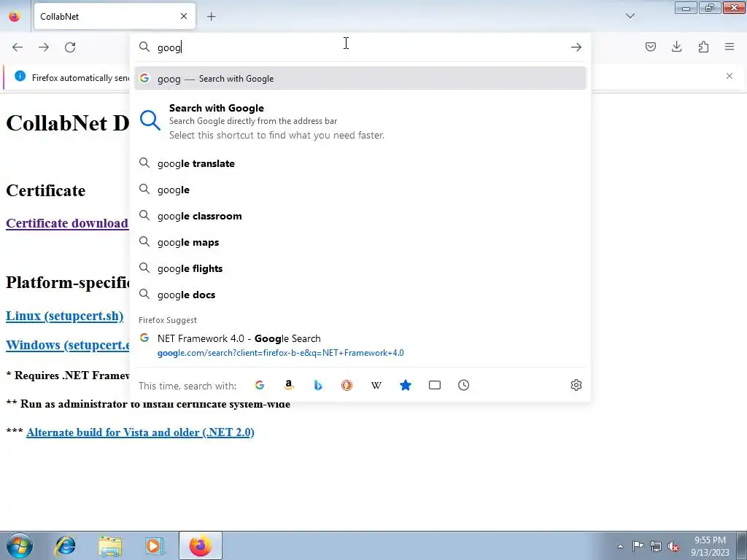This screenshot has height=560, width=747.
Task: Search bookmarks using the star icon
Action: (x=406, y=385)
